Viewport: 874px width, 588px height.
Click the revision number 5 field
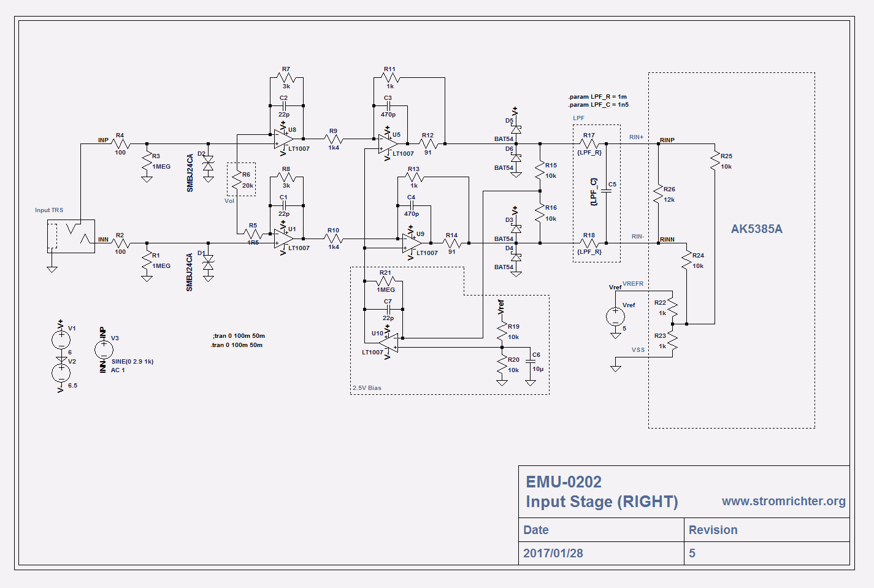click(x=692, y=553)
